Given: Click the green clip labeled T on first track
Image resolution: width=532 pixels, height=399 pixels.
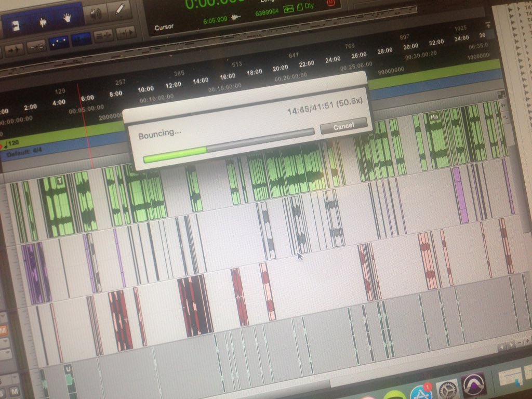Looking at the screenshot, I should point(59,206).
